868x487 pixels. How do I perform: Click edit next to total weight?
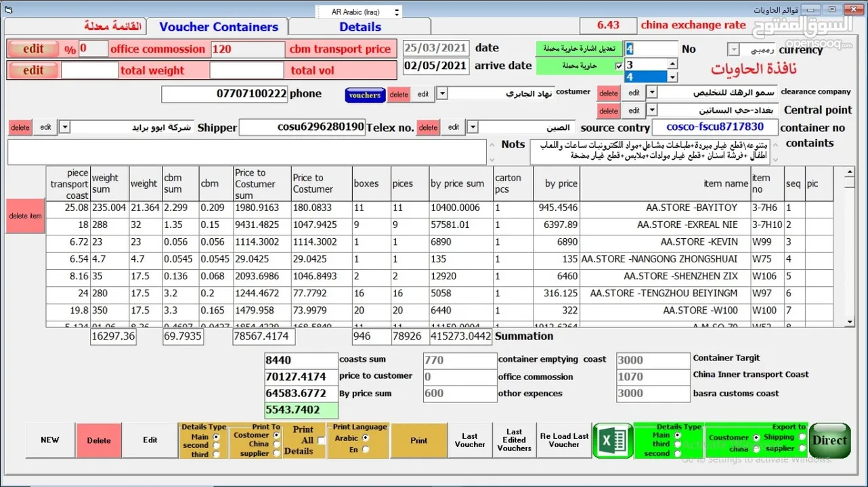click(33, 70)
